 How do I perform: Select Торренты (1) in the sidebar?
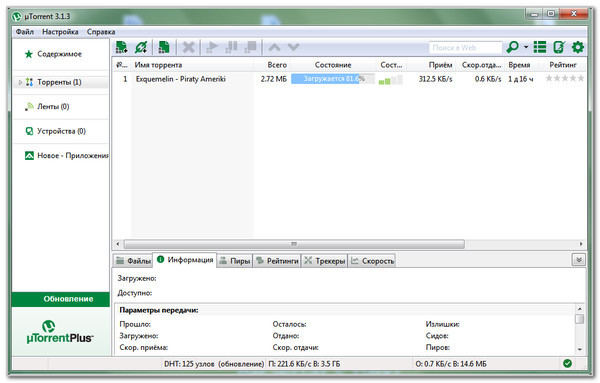tap(61, 82)
